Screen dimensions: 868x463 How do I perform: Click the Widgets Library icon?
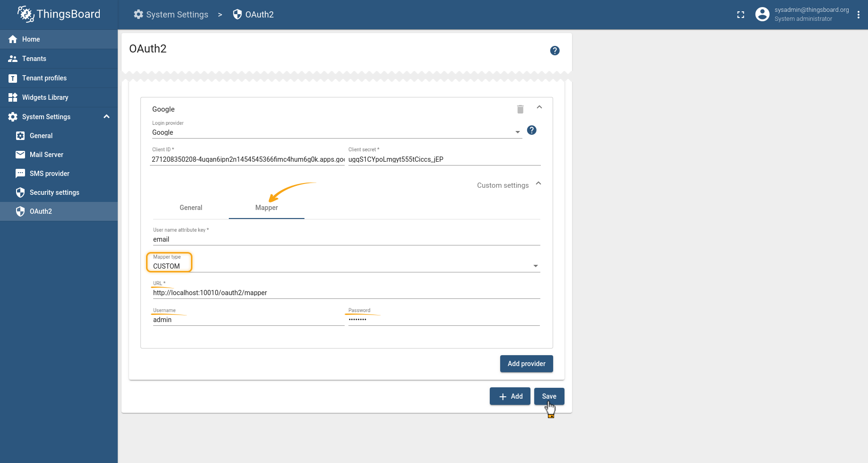(13, 97)
